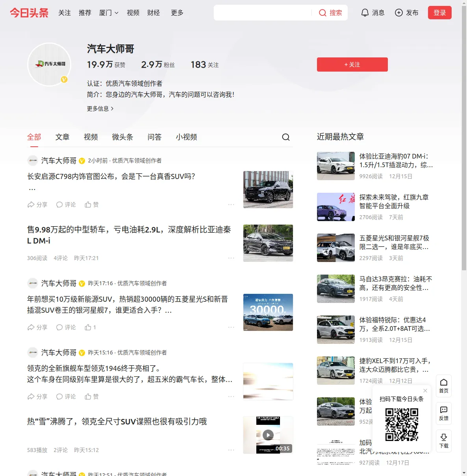Open 财经 in the top navigation

tap(154, 13)
